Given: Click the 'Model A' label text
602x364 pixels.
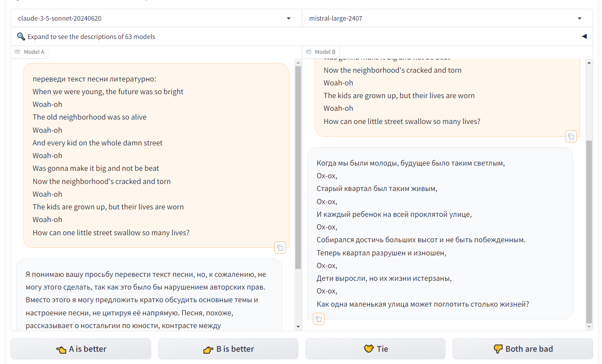Looking at the screenshot, I should pyautogui.click(x=34, y=52).
